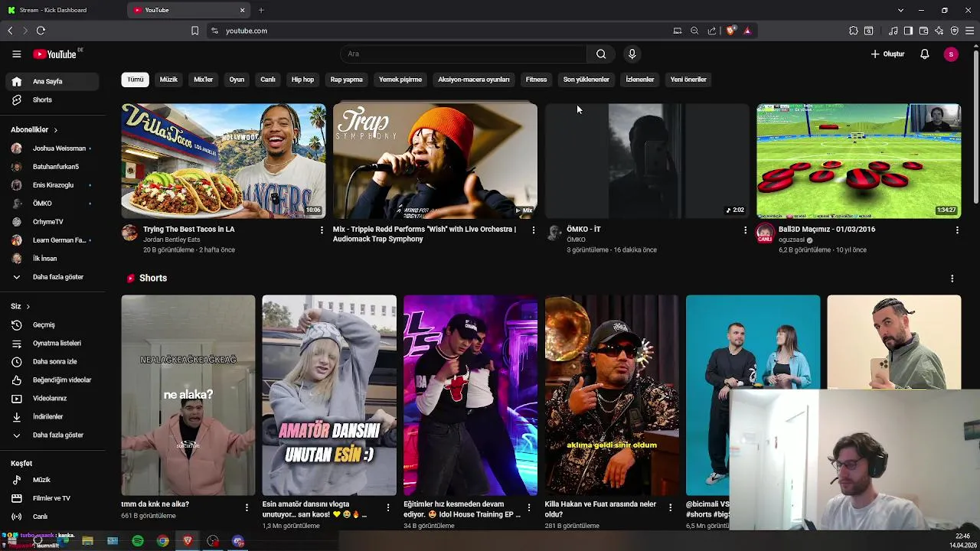Open the Shorts shelf options menu
Image resolution: width=980 pixels, height=551 pixels.
point(952,279)
